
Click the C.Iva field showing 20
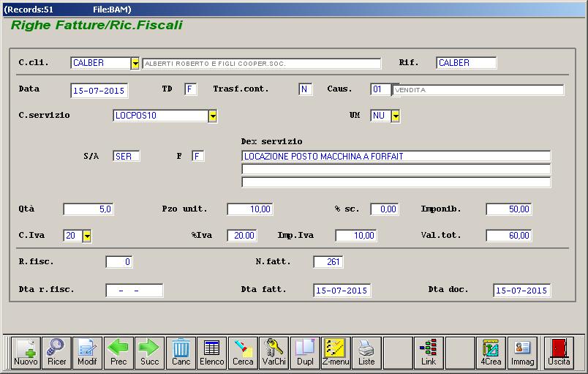point(72,236)
